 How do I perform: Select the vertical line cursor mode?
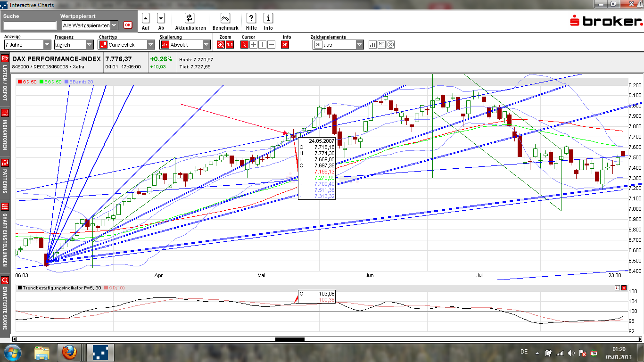tap(262, 45)
